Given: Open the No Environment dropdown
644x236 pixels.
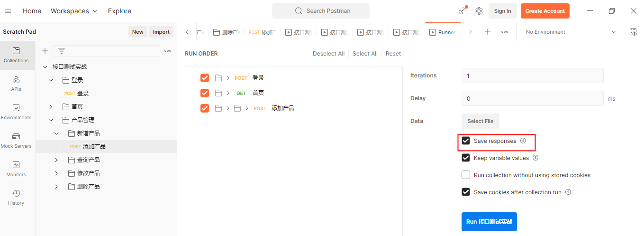Looking at the screenshot, I should pos(571,32).
